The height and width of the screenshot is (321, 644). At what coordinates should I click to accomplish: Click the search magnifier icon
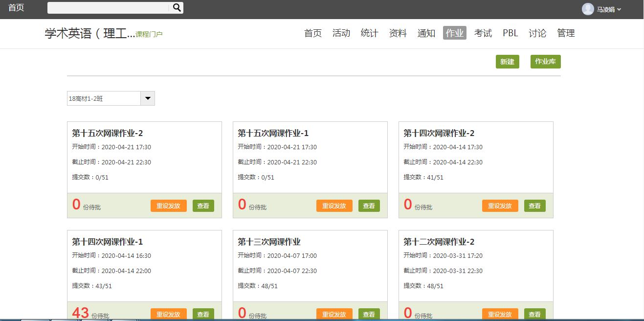pyautogui.click(x=177, y=7)
